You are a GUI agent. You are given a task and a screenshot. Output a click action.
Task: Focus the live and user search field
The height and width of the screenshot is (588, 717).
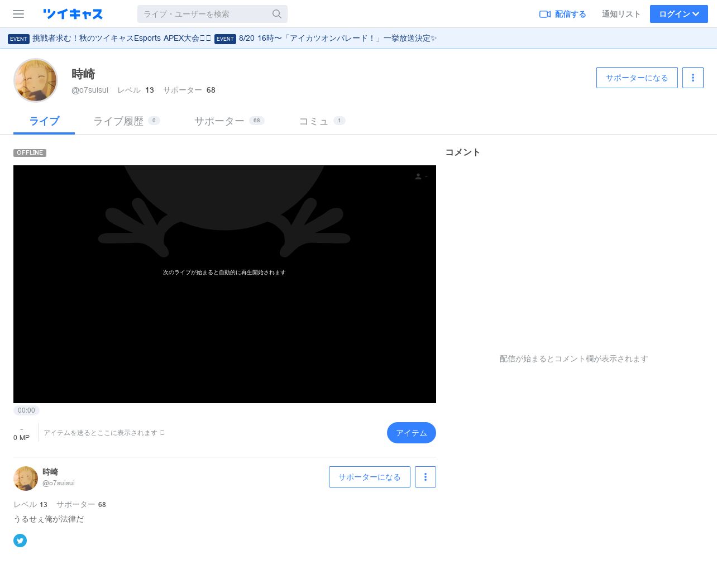[x=212, y=14]
